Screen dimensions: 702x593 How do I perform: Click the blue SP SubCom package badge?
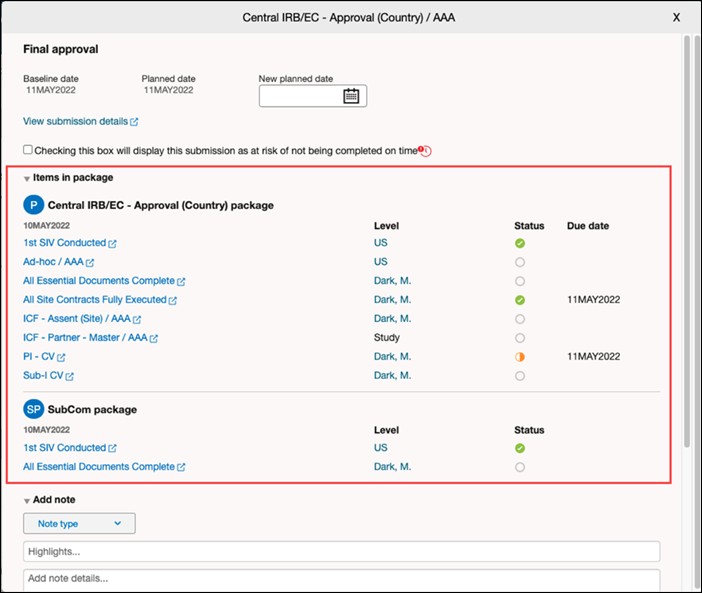pyautogui.click(x=34, y=409)
